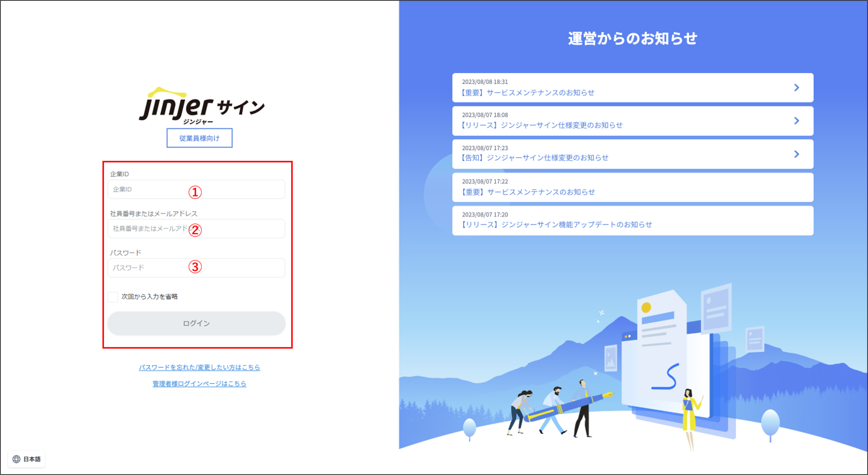Open 【告知】ジンジャーサイン仕様変更のお知らせ notice
Screen dimensions: 868x475
(x=534, y=158)
